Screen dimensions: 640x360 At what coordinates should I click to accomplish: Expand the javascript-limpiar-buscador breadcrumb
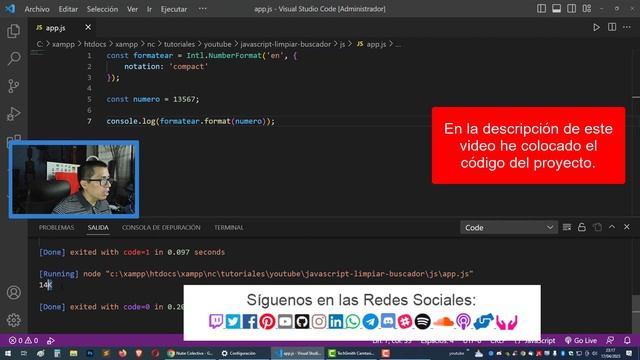[285, 44]
